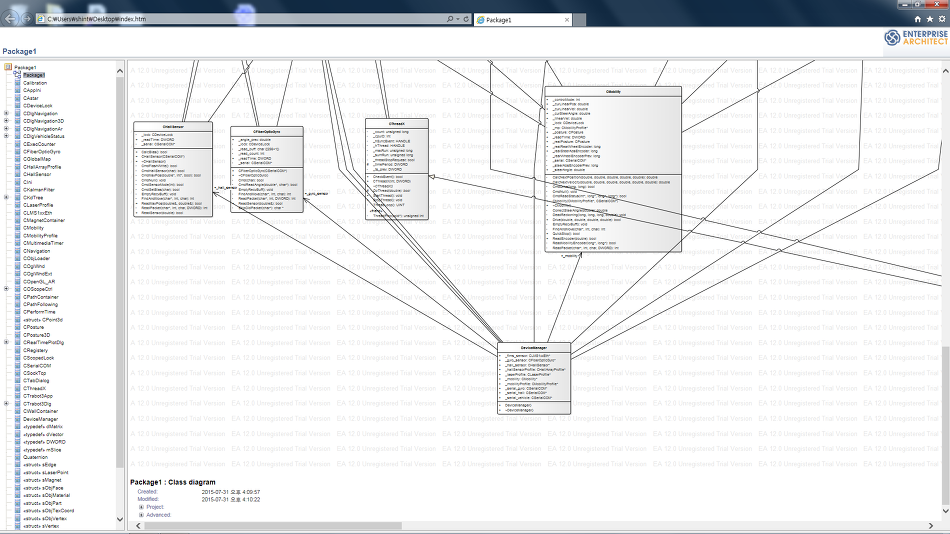Click the class icon beside CSerialCOM

click(x=18, y=365)
